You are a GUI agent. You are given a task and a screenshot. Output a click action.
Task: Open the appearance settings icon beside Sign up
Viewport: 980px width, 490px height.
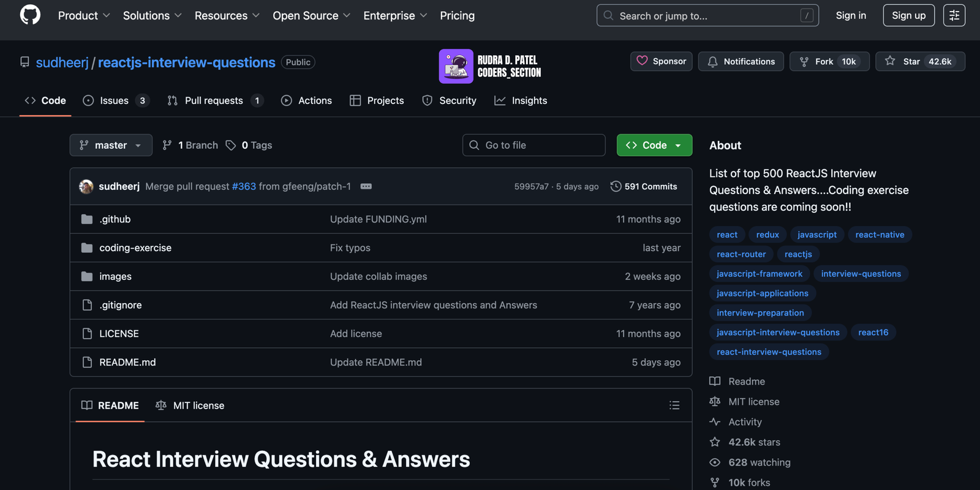(954, 15)
